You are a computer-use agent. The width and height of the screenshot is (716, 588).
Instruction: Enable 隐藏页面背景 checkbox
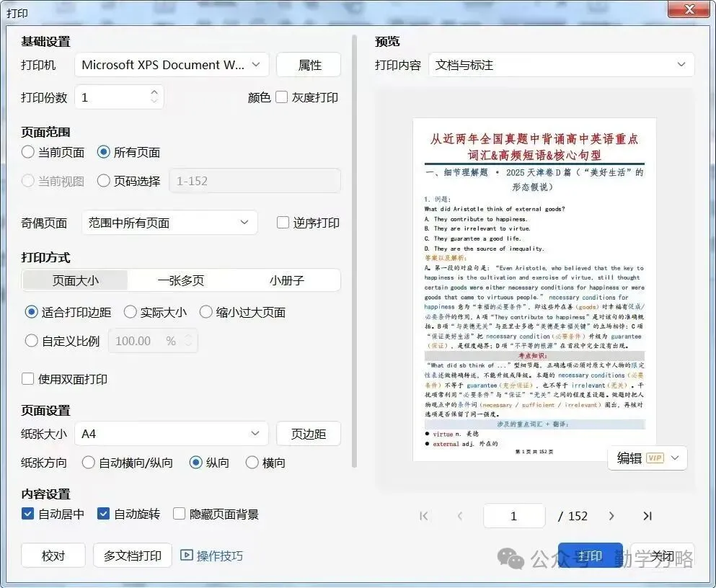point(180,514)
